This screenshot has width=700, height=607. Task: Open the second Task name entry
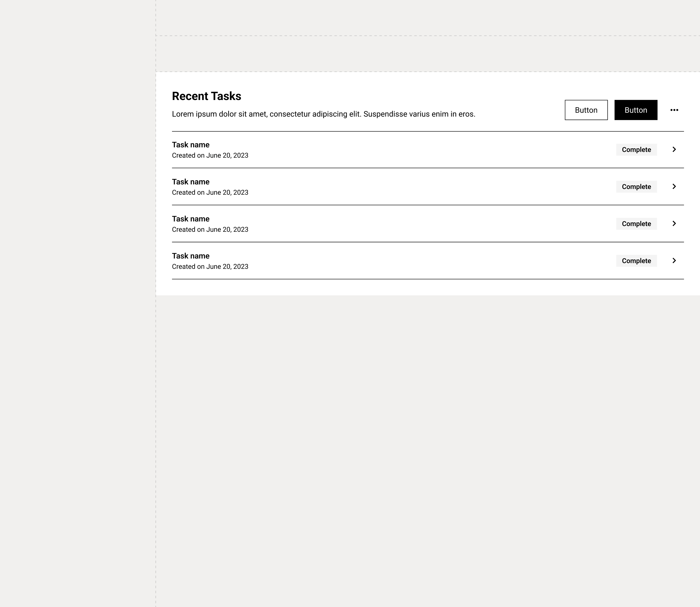click(191, 182)
